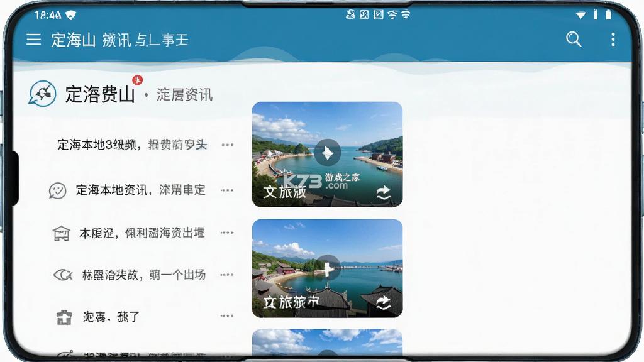Open the first beach bay thumbnail

[327, 155]
